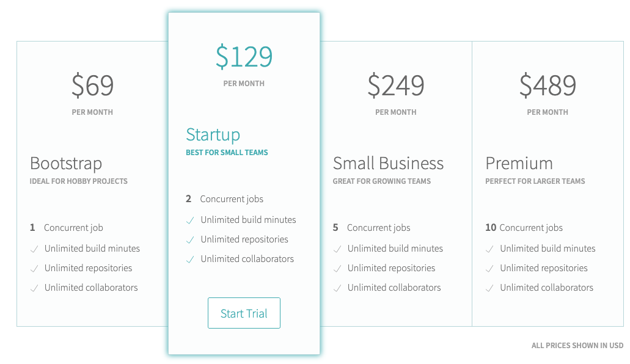Screen dimensions: 630x364
Task: Click checkmark beside Bootstrap's Unlimited collaborators
Action: [34, 288]
